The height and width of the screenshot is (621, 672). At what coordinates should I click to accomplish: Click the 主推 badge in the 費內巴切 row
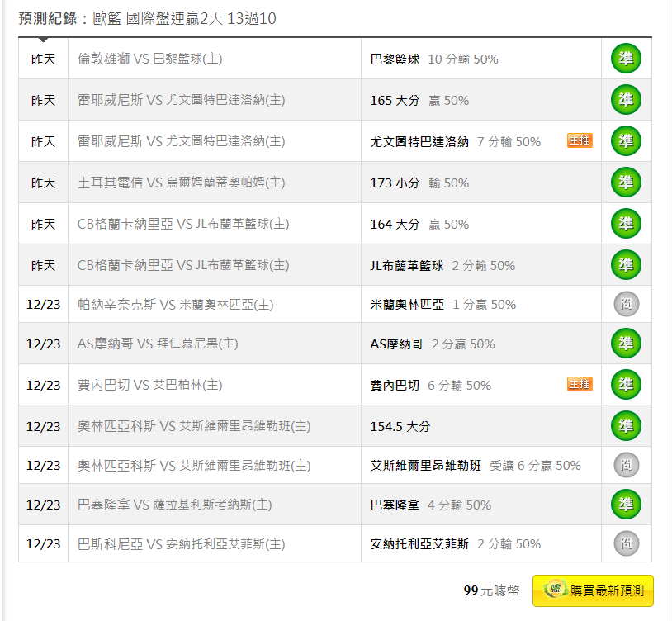pyautogui.click(x=580, y=384)
